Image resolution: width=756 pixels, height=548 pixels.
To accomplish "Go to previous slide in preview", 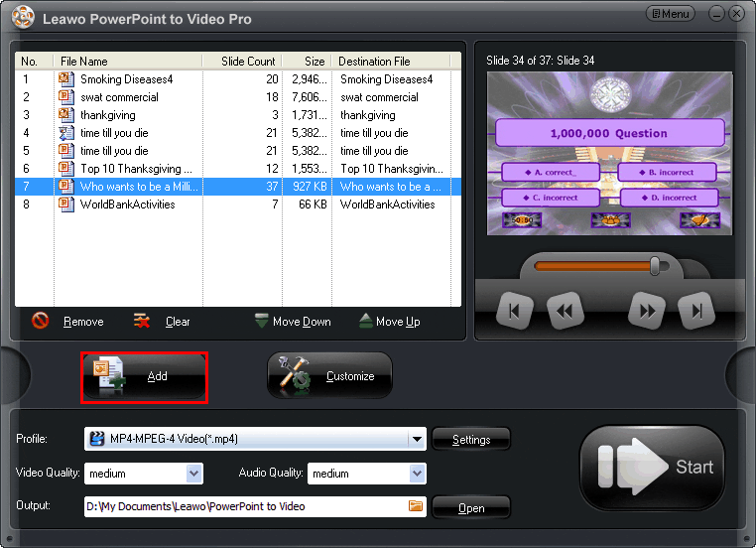I will (x=564, y=311).
